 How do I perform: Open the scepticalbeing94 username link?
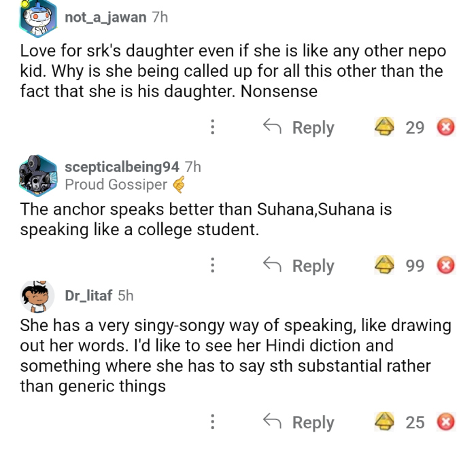122,167
